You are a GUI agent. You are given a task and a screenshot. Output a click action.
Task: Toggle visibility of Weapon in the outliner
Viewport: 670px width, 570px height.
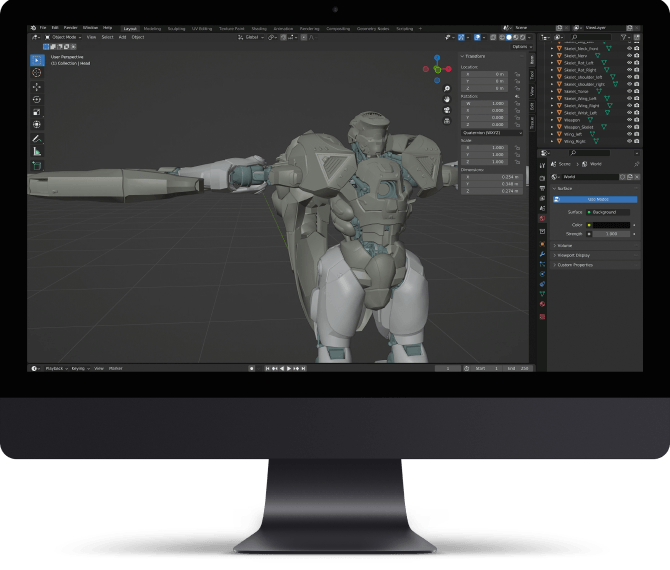point(630,119)
